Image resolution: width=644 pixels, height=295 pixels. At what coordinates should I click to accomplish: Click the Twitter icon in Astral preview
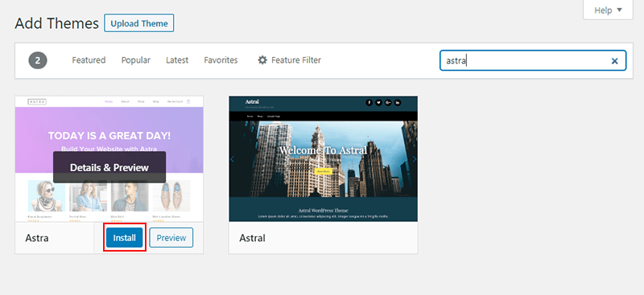click(x=378, y=103)
